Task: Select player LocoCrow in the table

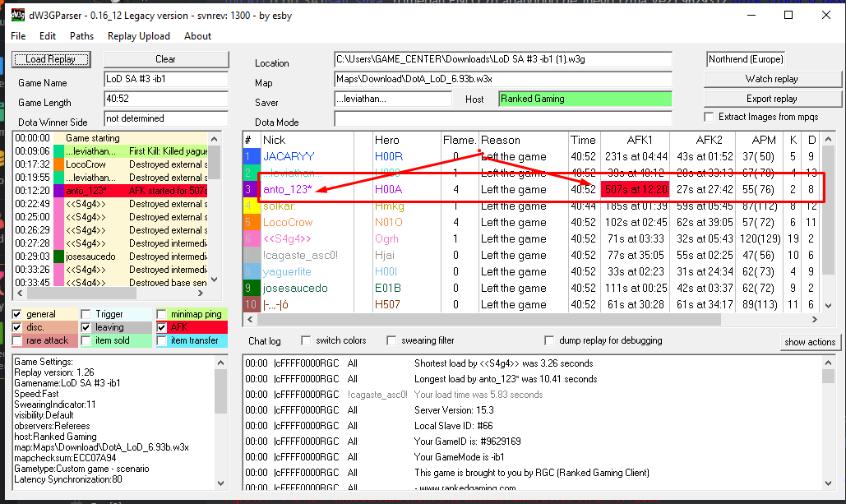Action: tap(288, 222)
